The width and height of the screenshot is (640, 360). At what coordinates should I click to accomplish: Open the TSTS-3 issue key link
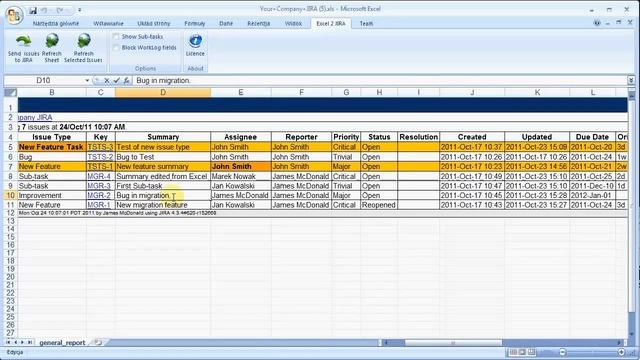[x=100, y=147]
